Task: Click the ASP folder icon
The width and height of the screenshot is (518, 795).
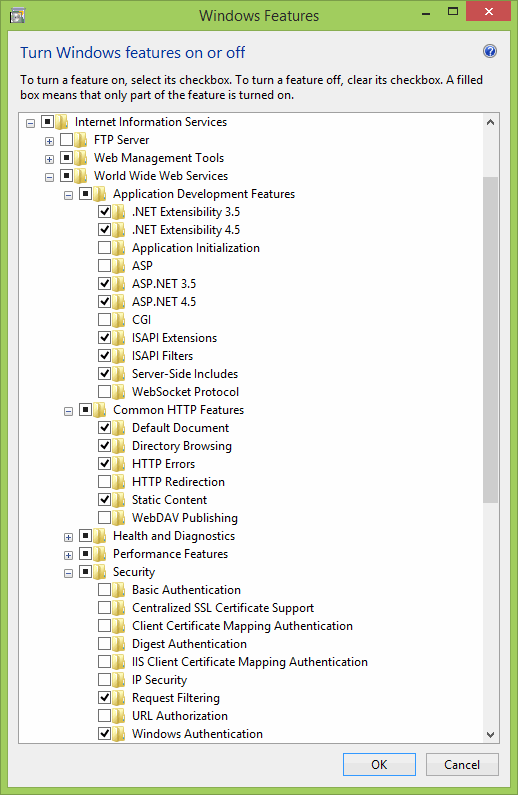Action: (x=119, y=266)
